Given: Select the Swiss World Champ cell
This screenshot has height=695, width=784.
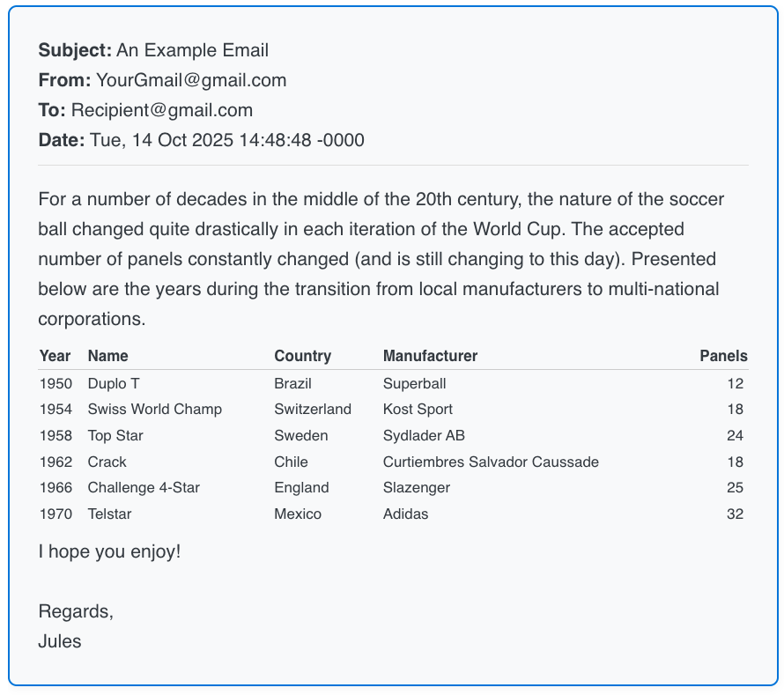Looking at the screenshot, I should 154,409.
